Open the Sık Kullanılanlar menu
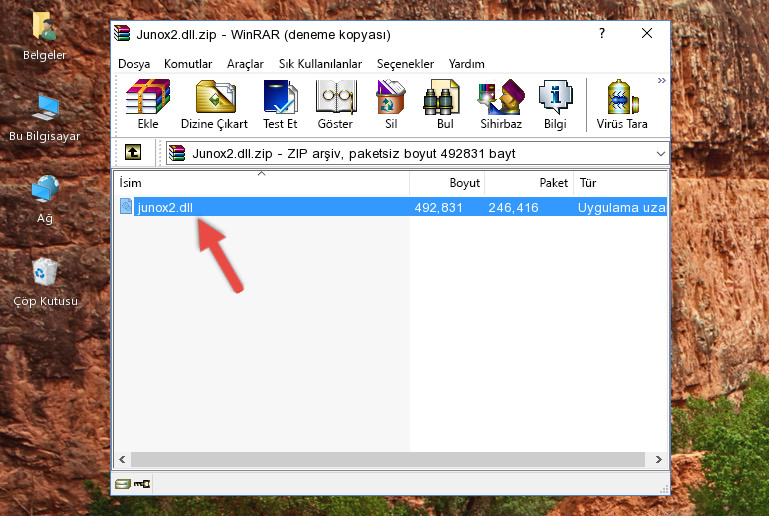This screenshot has width=769, height=516. (x=320, y=64)
